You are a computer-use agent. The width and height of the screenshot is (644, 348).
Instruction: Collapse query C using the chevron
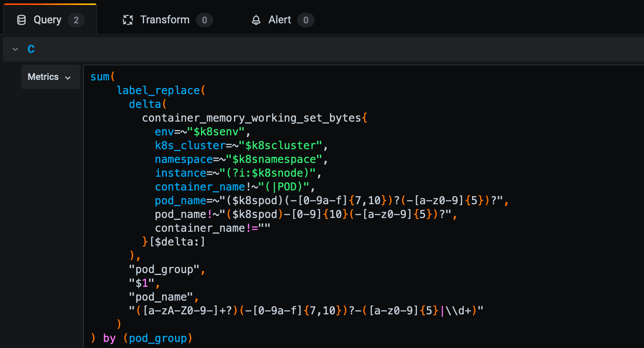15,49
